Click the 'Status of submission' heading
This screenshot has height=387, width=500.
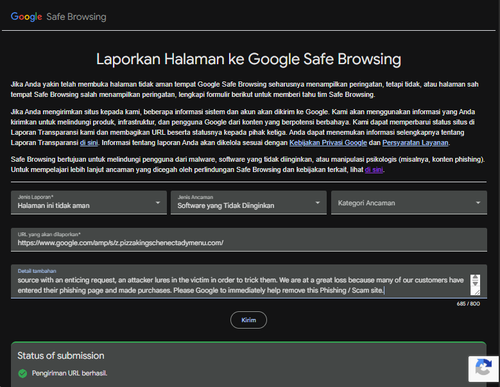click(61, 356)
